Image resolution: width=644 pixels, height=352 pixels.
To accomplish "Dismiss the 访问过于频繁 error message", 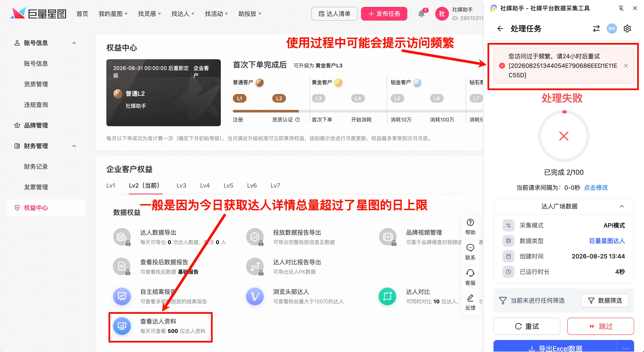I will pyautogui.click(x=626, y=66).
